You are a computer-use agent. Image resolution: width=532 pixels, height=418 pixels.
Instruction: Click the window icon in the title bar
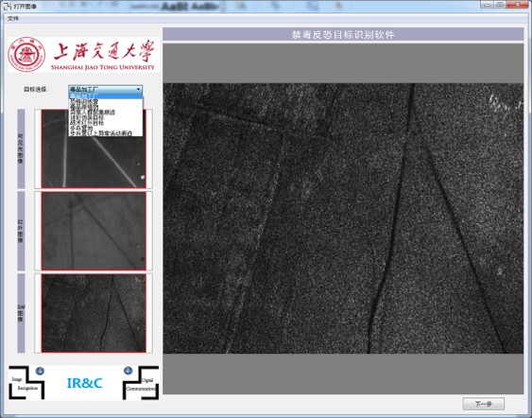9,7
